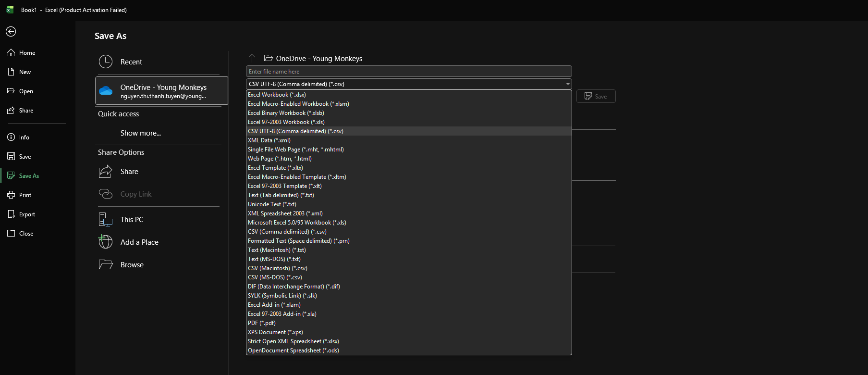
Task: Choose Excel Workbook (*.xlsx) format
Action: click(x=277, y=95)
